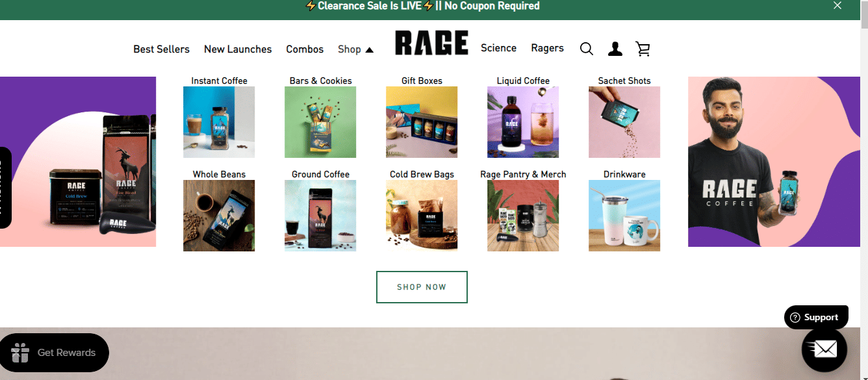Collapse the Shop dropdown menu
Viewport: 868px width, 380px height.
coord(355,49)
